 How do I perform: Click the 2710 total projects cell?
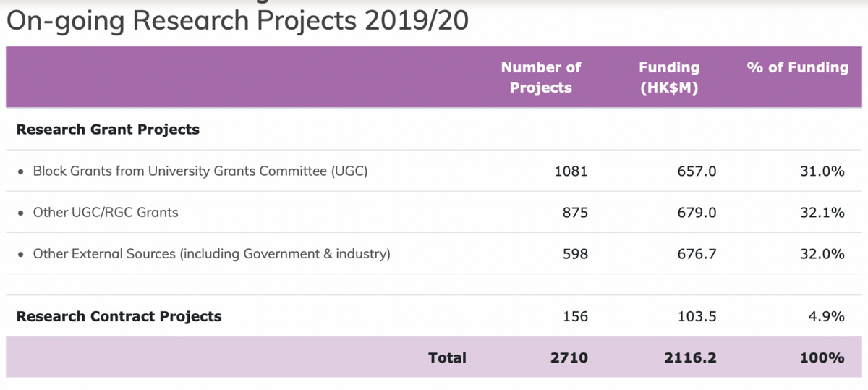coord(569,357)
